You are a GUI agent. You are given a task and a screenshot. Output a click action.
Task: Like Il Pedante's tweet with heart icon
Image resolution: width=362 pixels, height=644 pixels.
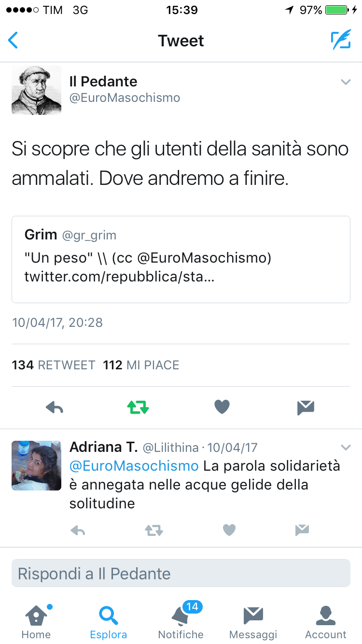(222, 407)
